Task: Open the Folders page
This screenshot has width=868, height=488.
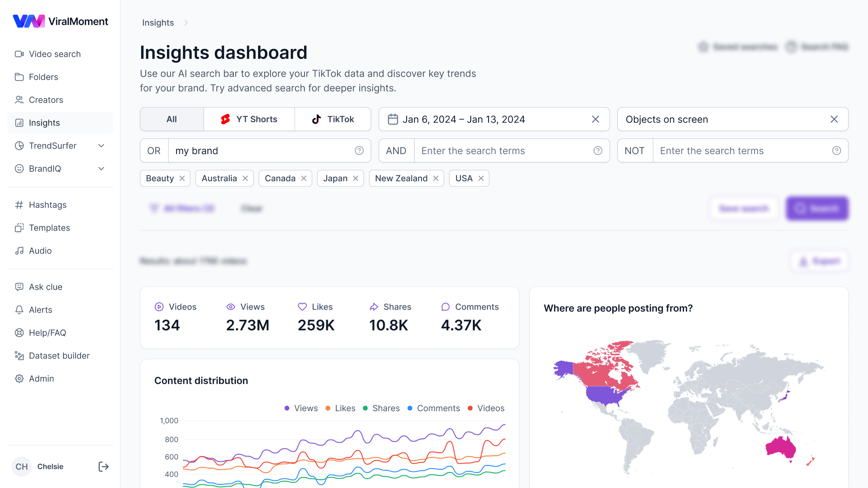Action: click(x=60, y=77)
